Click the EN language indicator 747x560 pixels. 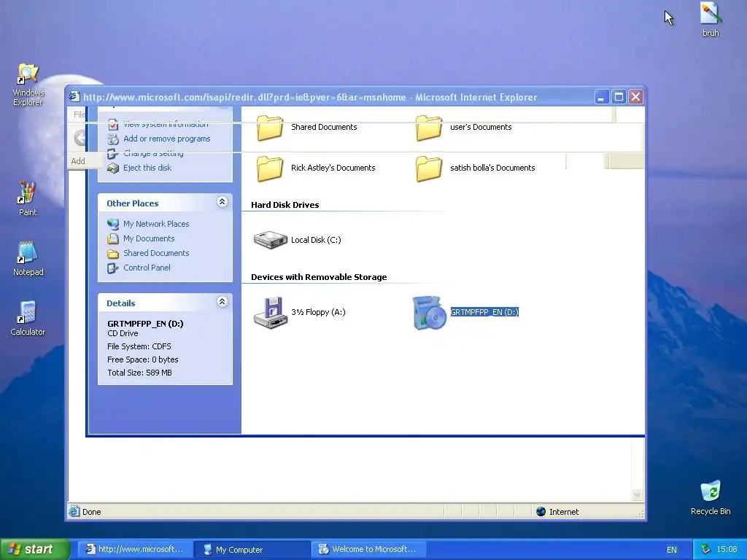671,550
